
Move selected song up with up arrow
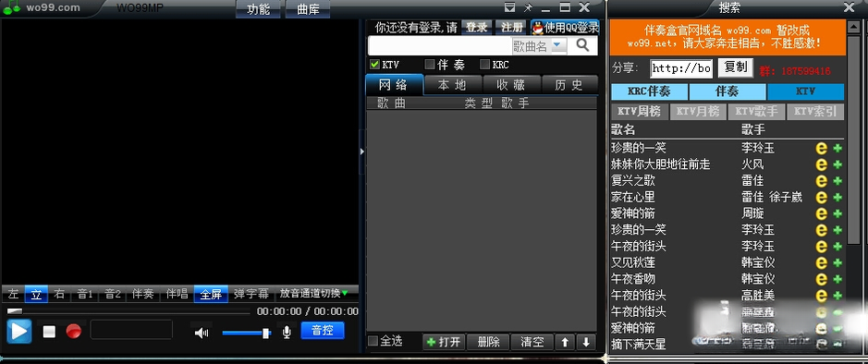point(565,342)
